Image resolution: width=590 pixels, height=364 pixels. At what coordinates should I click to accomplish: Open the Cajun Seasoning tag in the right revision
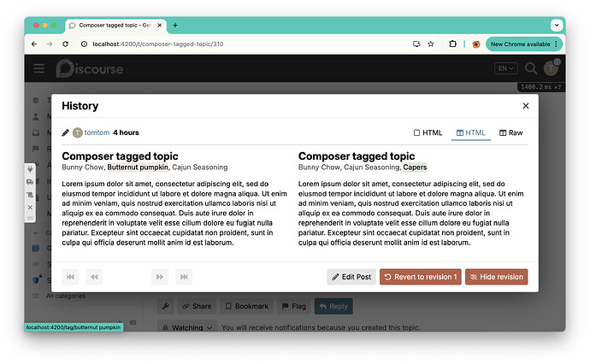(x=371, y=167)
